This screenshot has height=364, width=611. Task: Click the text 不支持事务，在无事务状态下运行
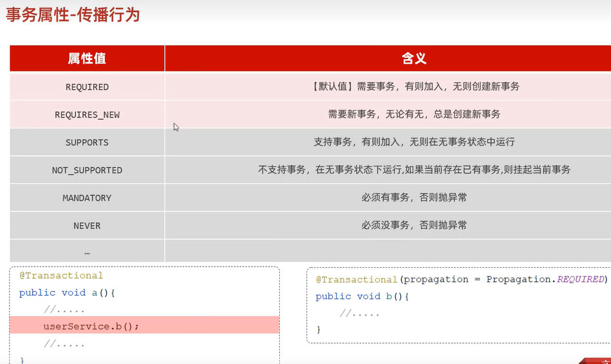coord(330,169)
